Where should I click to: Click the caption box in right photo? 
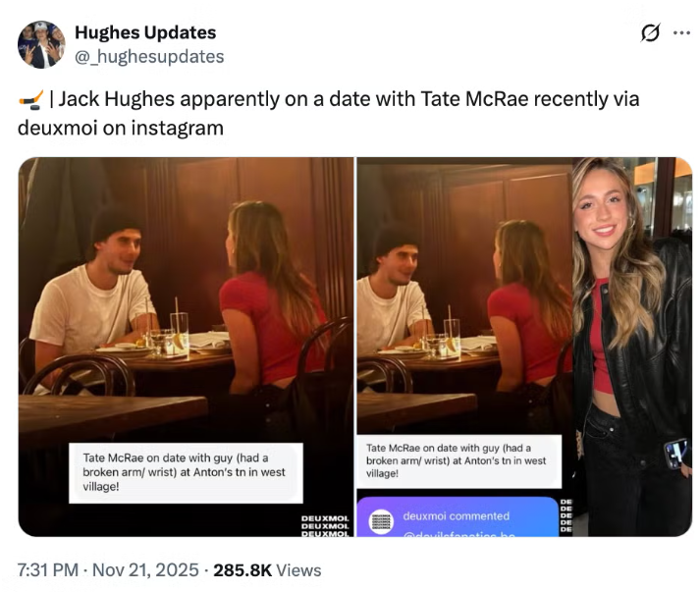[458, 460]
